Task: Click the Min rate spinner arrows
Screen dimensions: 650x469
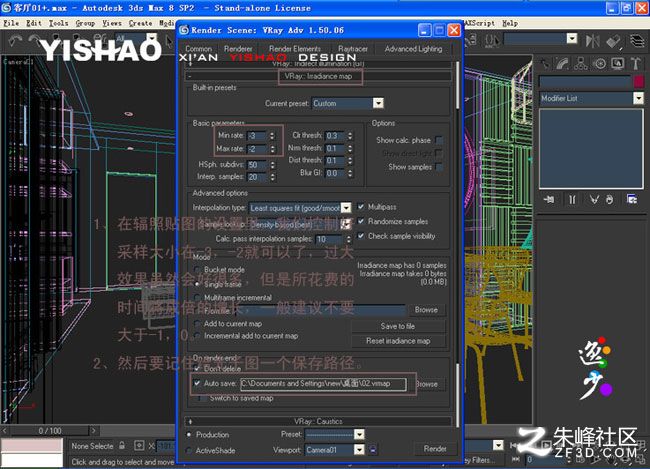Action: pyautogui.click(x=272, y=136)
